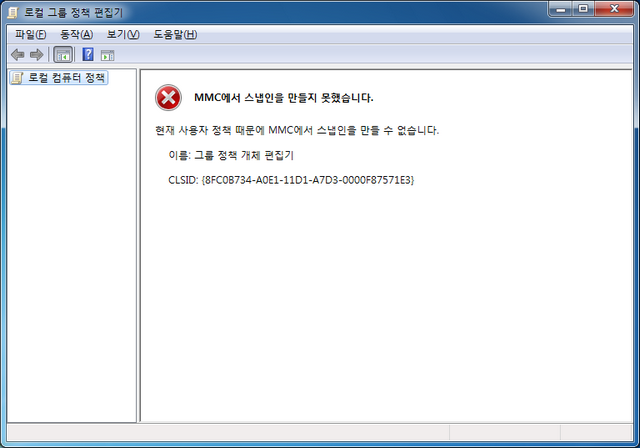640x448 pixels.
Task: Maximize the 로컬 그룹 정책 편집기 window
Action: 583,9
